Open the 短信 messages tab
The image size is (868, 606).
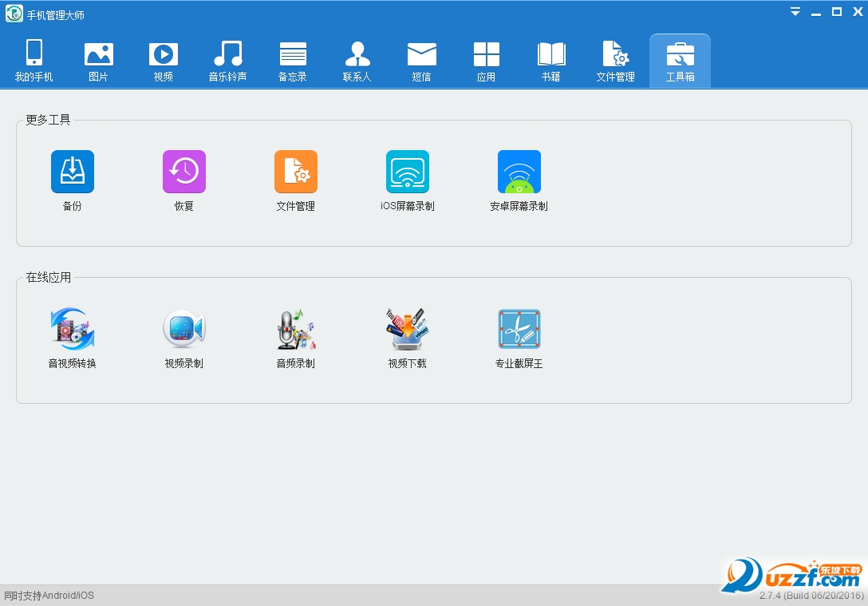coord(422,61)
